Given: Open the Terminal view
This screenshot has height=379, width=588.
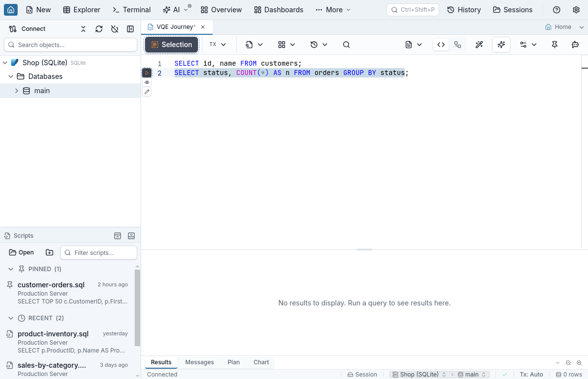Looking at the screenshot, I should 132,10.
